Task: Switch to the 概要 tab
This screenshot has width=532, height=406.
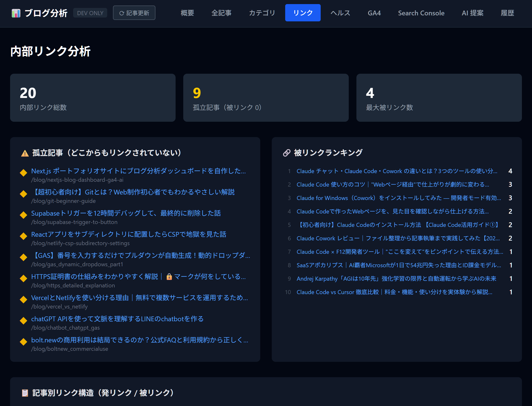Action: (x=187, y=13)
